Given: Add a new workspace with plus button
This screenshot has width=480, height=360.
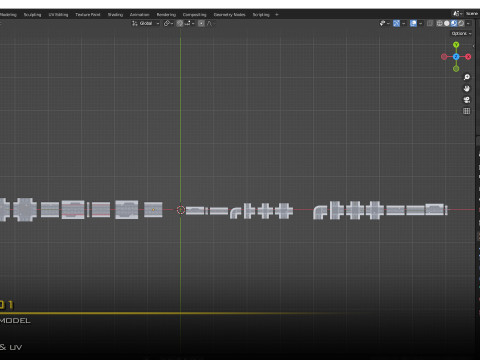Looking at the screenshot, I should pyautogui.click(x=277, y=15).
